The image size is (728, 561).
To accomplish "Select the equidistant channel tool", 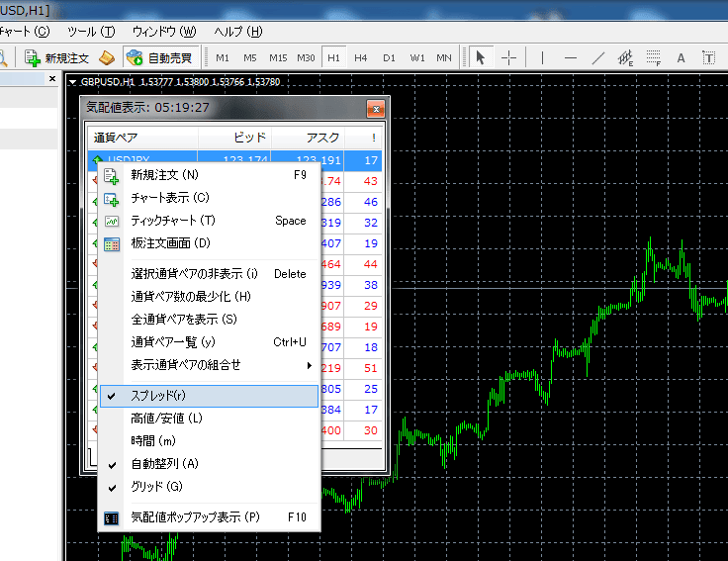I will (x=625, y=58).
